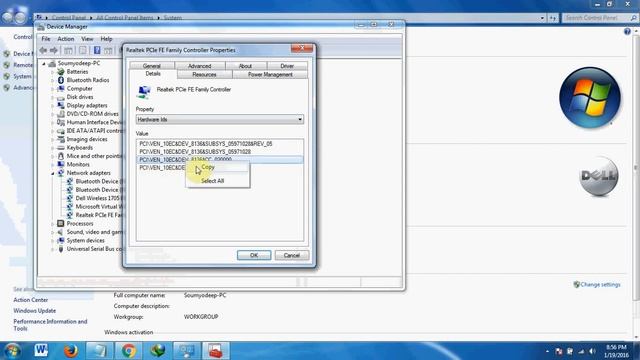Select the Disk drives category
Screen dimensions: 640x360
coord(80,97)
